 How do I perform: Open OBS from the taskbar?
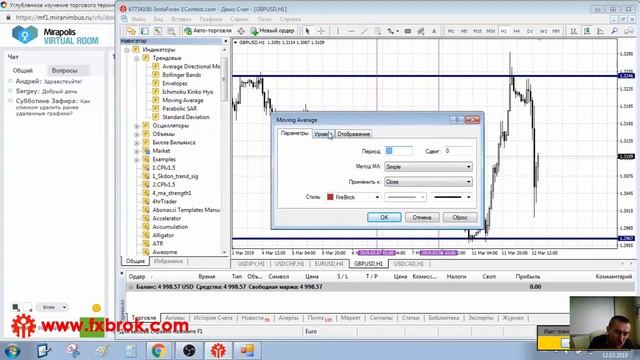coord(189,351)
